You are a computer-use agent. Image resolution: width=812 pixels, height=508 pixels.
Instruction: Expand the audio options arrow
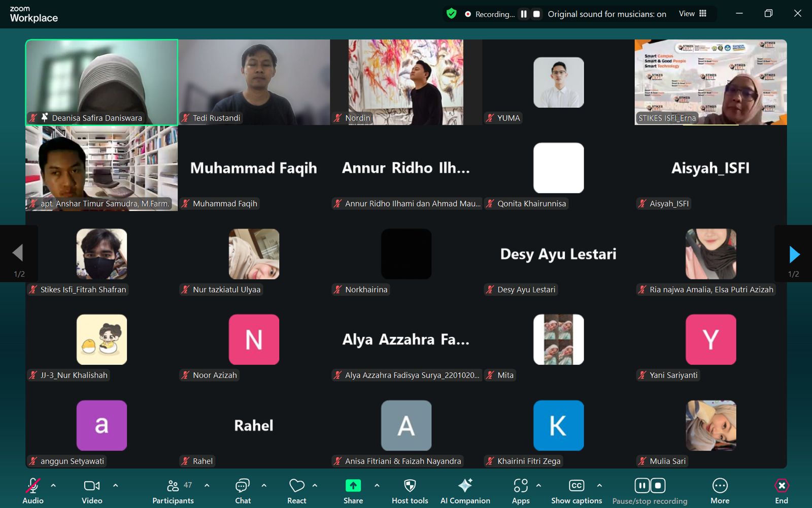53,486
